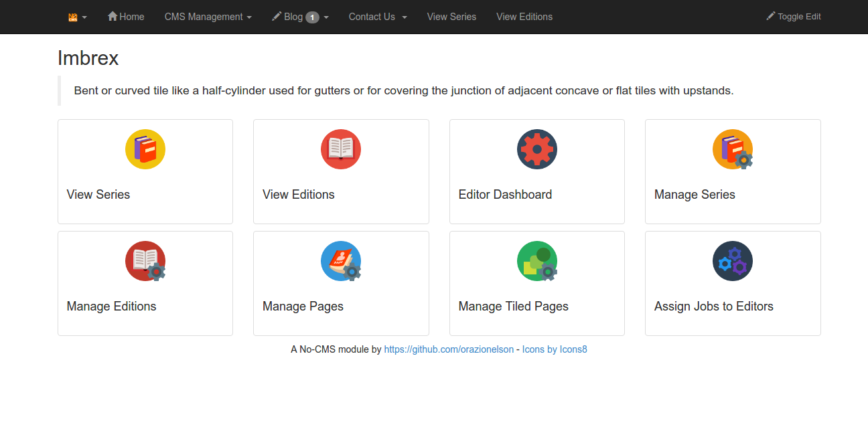Open the View Series book icon
Image resolution: width=868 pixels, height=431 pixels.
click(x=145, y=149)
